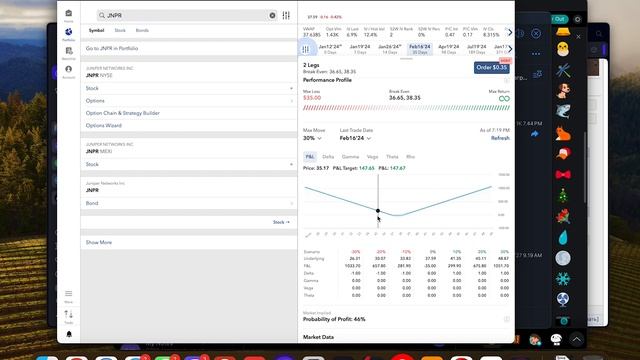Image resolution: width=640 pixels, height=360 pixels.
Task: Show the Rho chart tab
Action: [410, 157]
